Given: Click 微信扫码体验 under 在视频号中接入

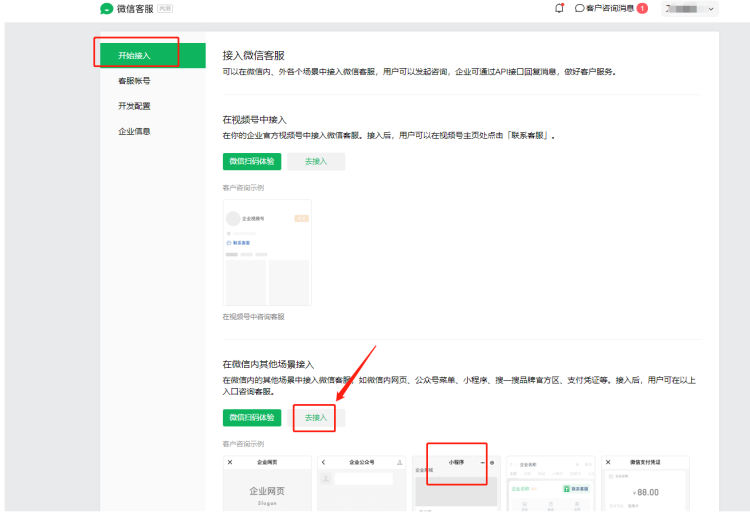Looking at the screenshot, I should coord(252,162).
